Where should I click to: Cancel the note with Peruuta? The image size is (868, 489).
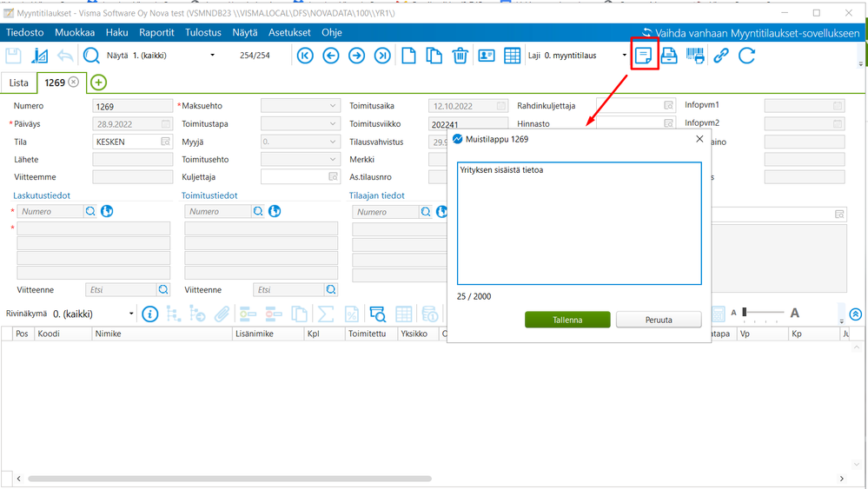[x=659, y=320]
